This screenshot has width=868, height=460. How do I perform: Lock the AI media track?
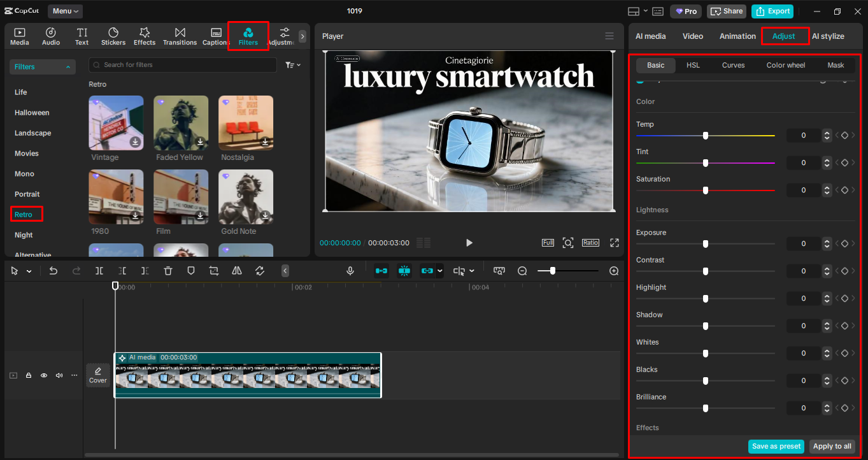point(28,375)
